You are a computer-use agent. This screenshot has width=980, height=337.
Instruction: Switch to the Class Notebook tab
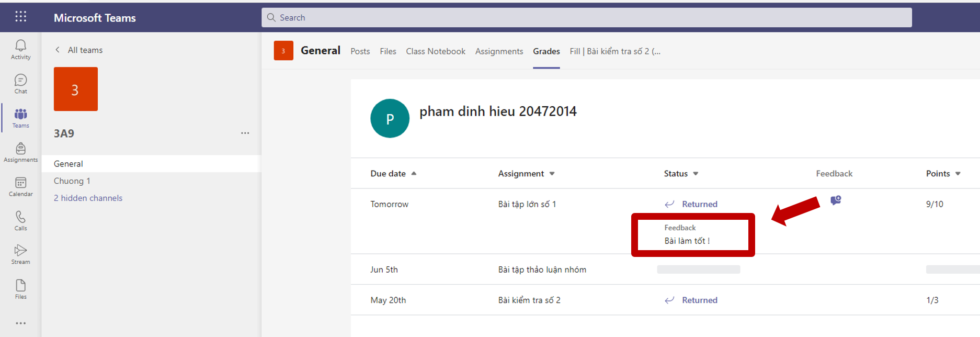(x=435, y=51)
